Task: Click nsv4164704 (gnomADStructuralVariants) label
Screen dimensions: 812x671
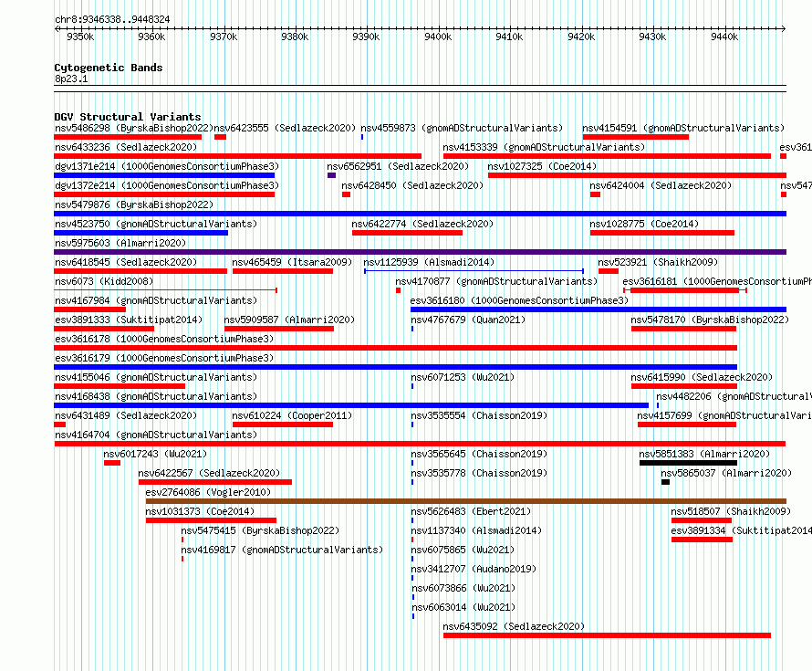Action: [156, 435]
